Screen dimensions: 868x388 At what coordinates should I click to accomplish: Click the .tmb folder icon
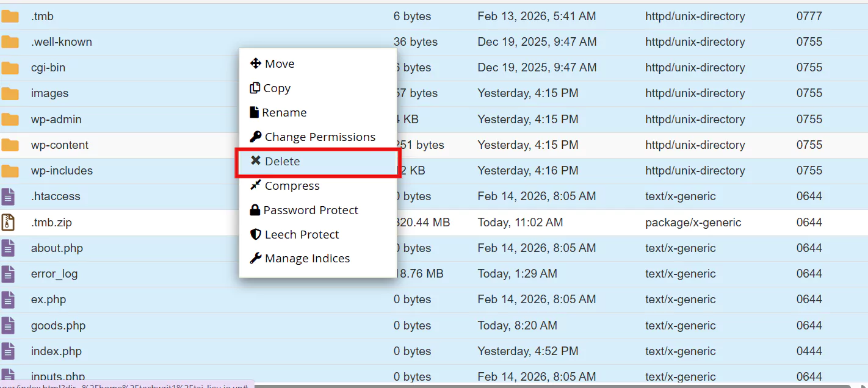click(x=10, y=16)
